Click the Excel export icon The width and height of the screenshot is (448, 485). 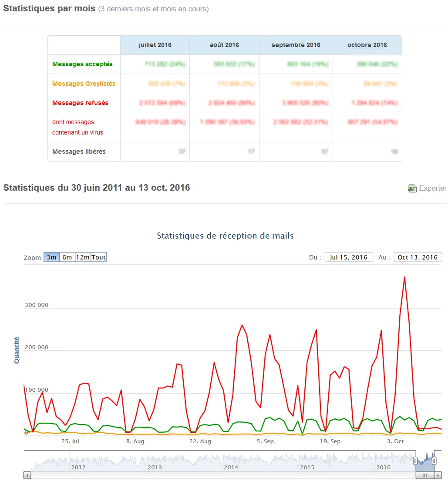click(412, 188)
